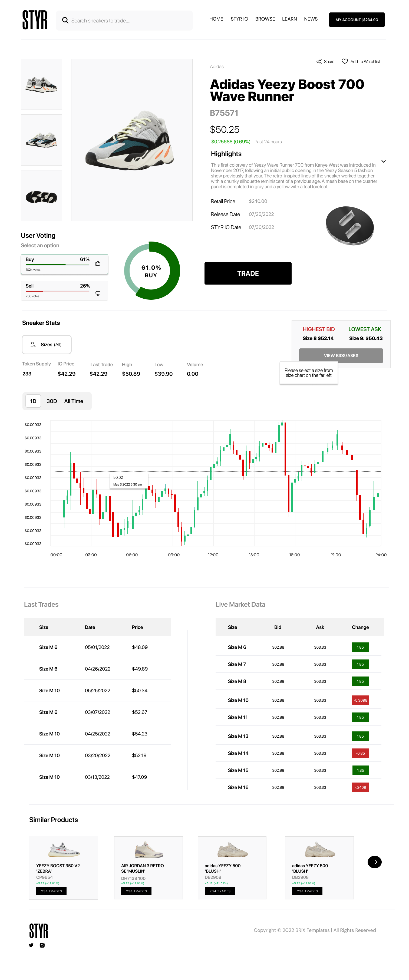Click the STYR IO coin graphic
Screen dimensions: 409x980
(350, 226)
